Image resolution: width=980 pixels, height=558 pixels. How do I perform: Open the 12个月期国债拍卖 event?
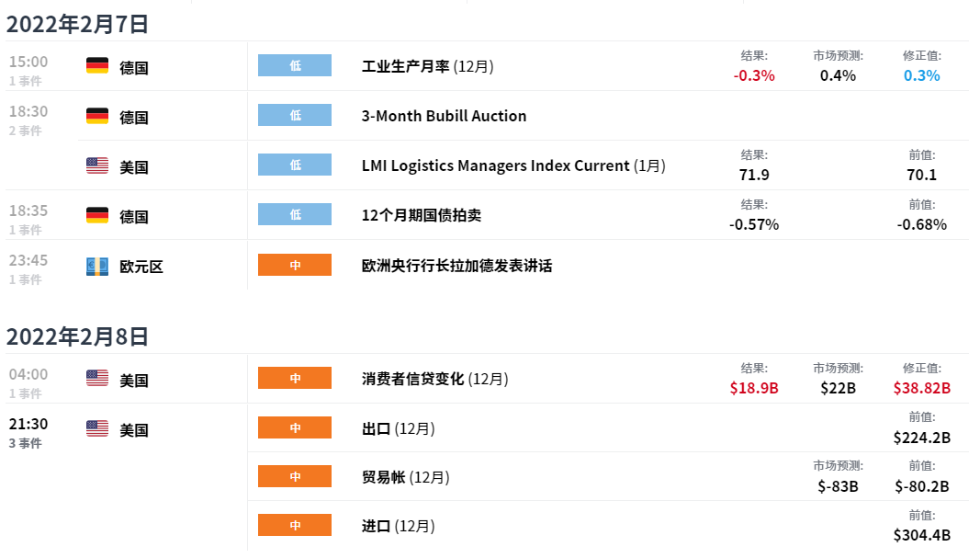coord(422,216)
